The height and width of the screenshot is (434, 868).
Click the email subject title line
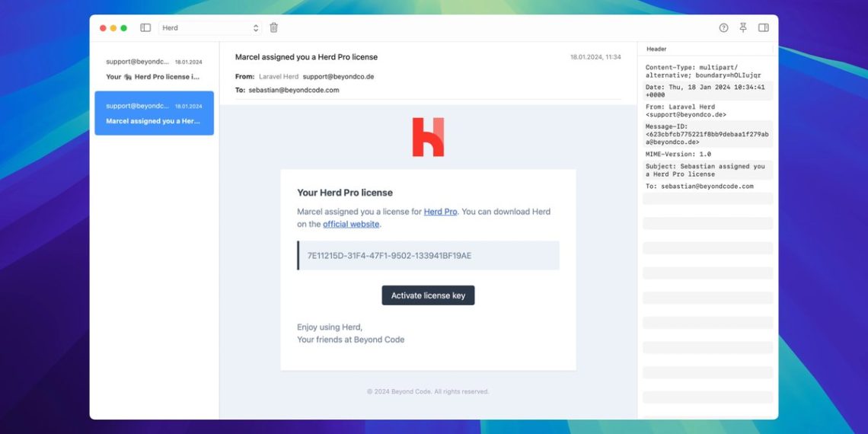(x=306, y=57)
